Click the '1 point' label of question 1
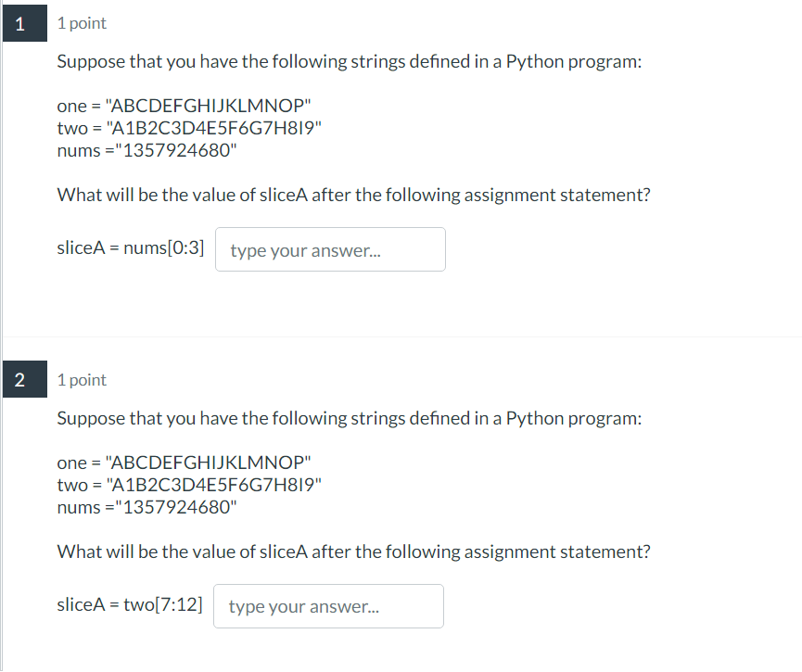802x672 pixels. tap(82, 24)
